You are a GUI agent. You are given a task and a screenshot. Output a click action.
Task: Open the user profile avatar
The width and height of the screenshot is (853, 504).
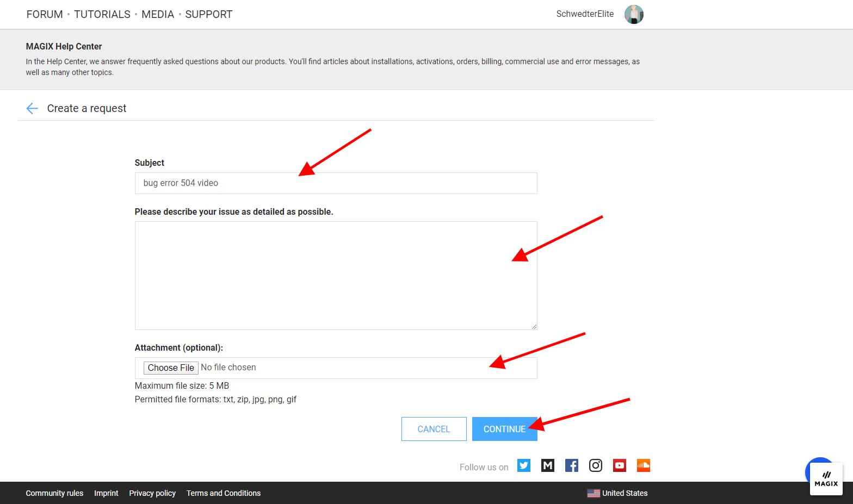(x=634, y=14)
